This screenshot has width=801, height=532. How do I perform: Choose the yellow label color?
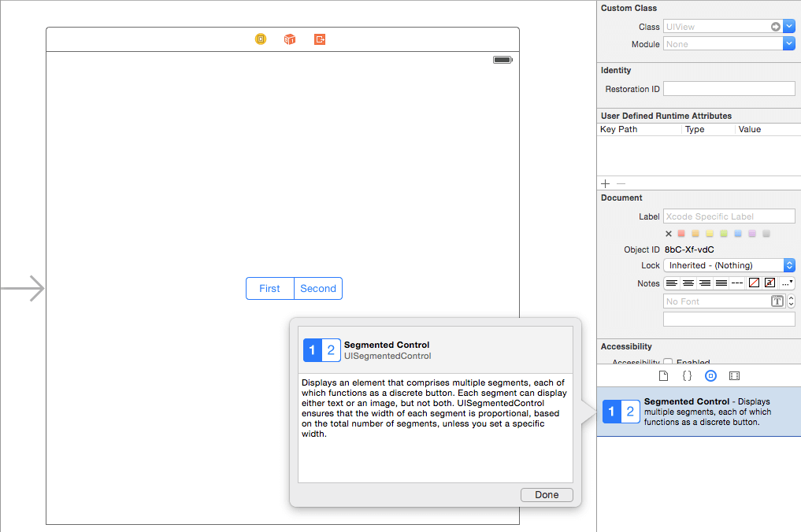click(710, 234)
